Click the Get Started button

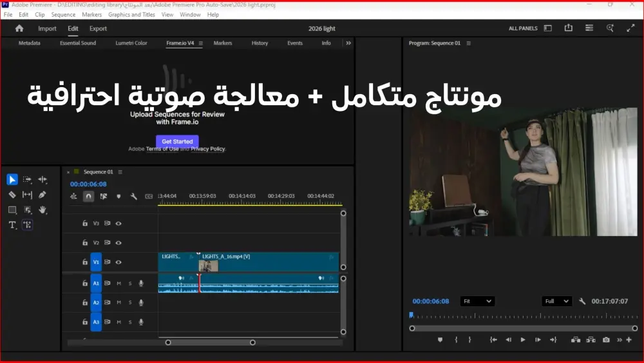tap(177, 141)
